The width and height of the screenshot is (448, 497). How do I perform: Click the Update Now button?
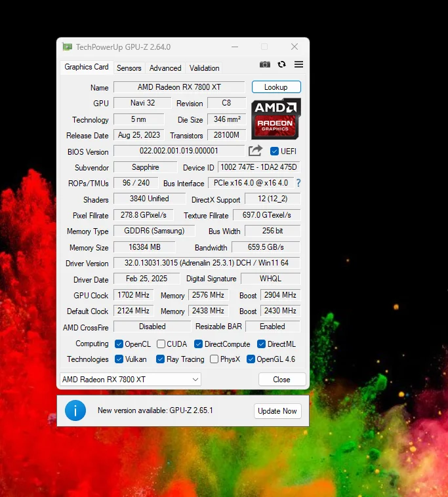(277, 411)
